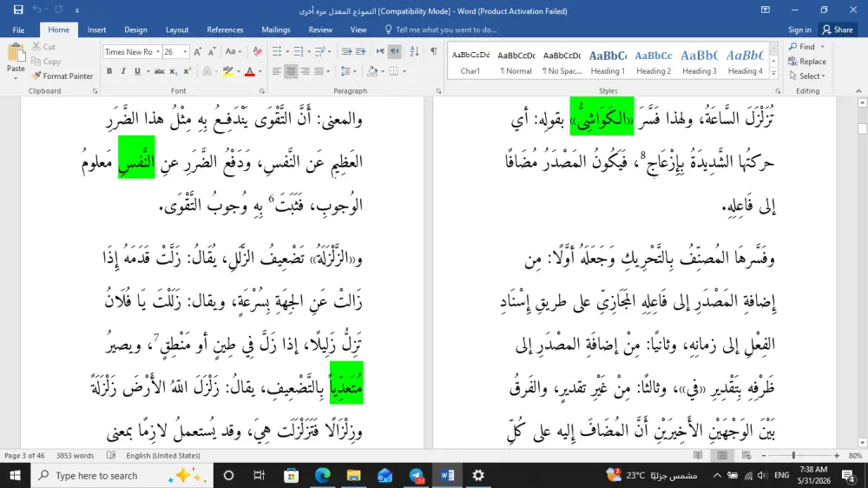The image size is (868, 488).
Task: Switch to the Layout tab
Action: (x=177, y=30)
